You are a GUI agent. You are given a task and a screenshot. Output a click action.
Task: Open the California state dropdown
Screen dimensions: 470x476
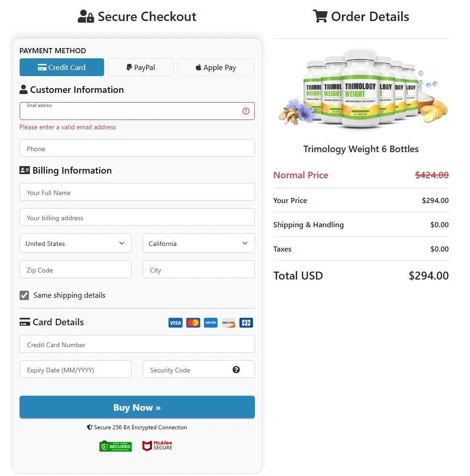198,243
